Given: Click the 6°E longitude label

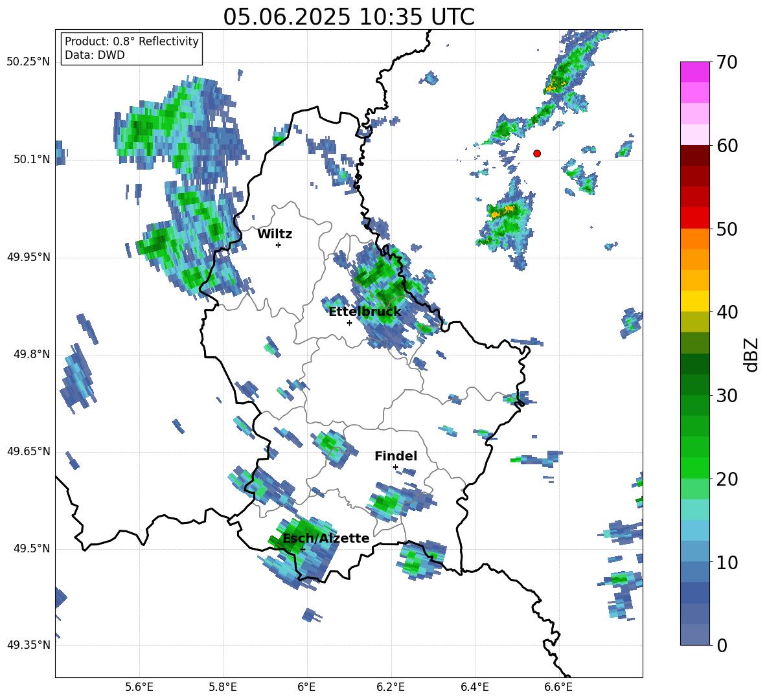Looking at the screenshot, I should (306, 687).
